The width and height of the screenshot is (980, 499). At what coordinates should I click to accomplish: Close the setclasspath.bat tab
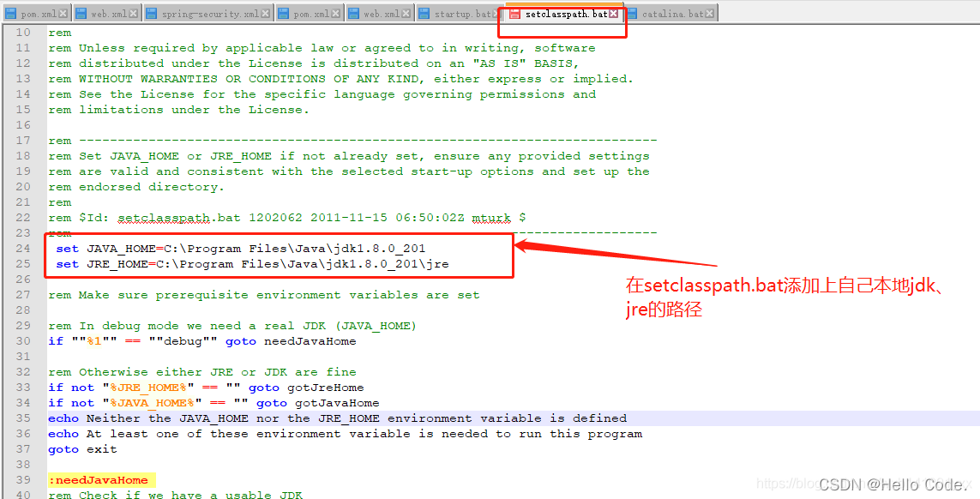tap(614, 14)
